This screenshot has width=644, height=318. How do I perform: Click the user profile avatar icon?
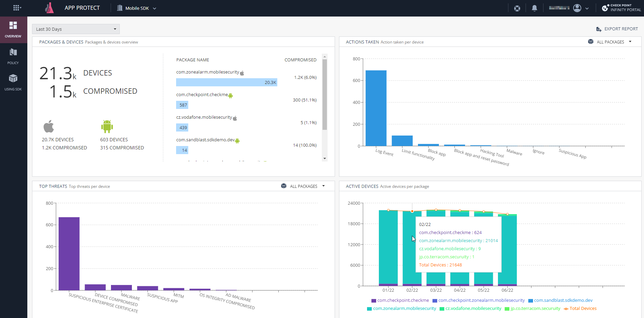(x=577, y=8)
